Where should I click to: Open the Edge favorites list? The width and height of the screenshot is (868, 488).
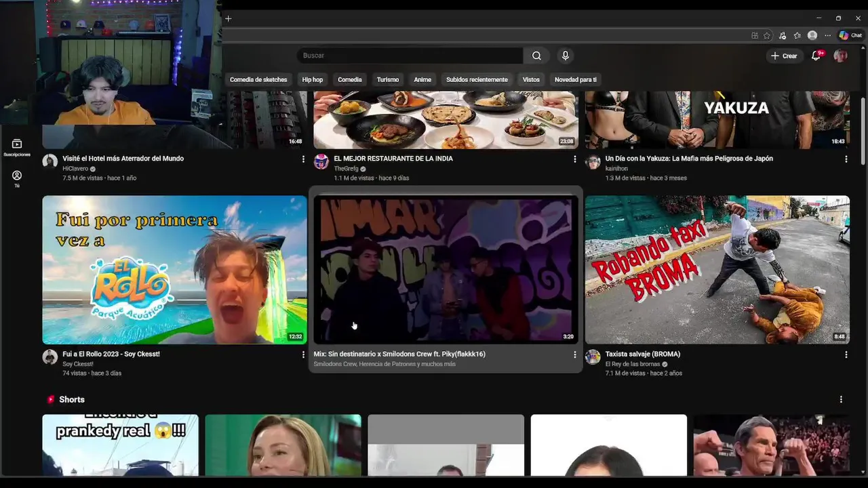click(797, 35)
